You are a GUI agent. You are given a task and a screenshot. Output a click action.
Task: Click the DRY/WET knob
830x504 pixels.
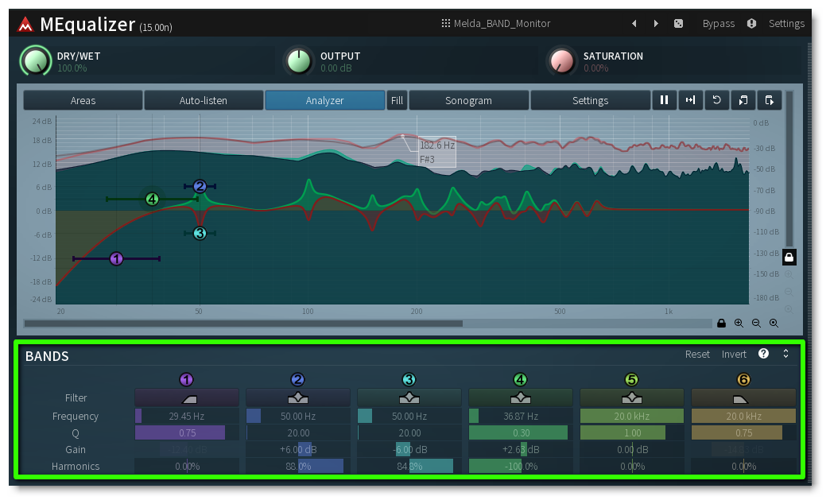(x=36, y=61)
